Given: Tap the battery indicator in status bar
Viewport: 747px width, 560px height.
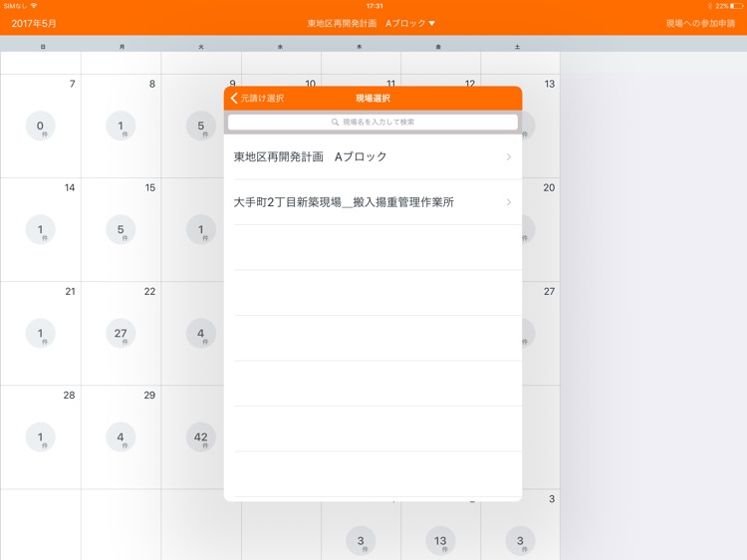Looking at the screenshot, I should (x=736, y=6).
